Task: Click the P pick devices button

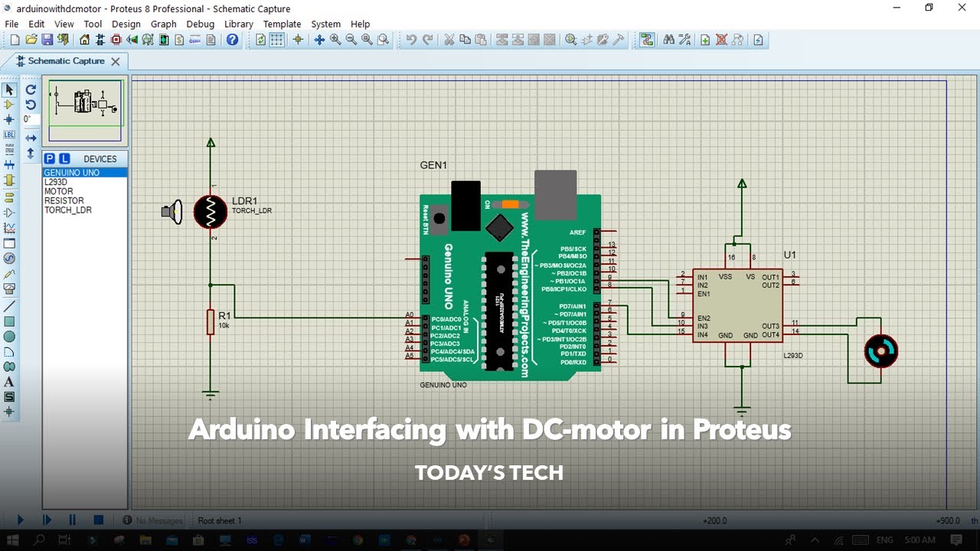Action: (50, 158)
